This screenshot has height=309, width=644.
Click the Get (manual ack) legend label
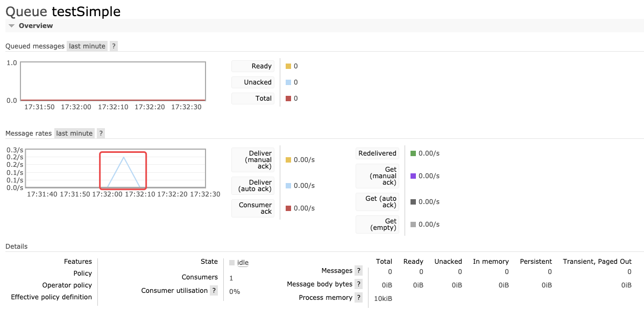(x=378, y=176)
